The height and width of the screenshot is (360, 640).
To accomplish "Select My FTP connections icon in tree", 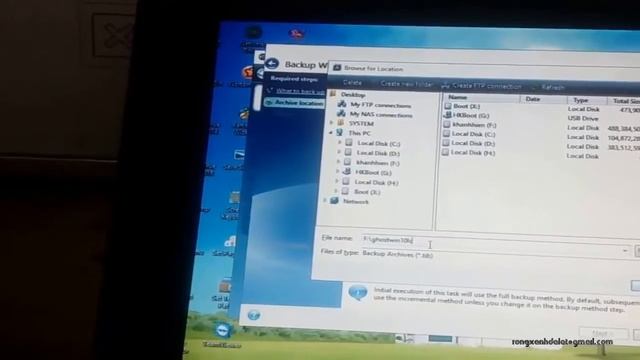I will coord(342,104).
